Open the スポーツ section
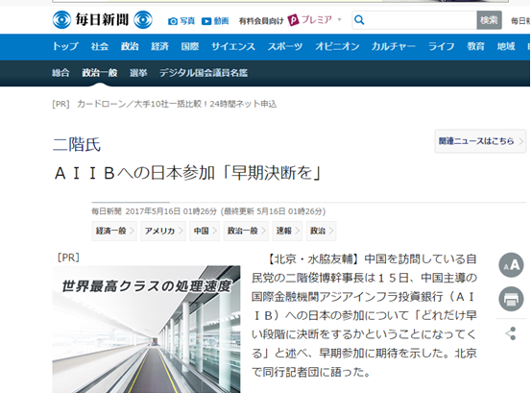 click(285, 46)
